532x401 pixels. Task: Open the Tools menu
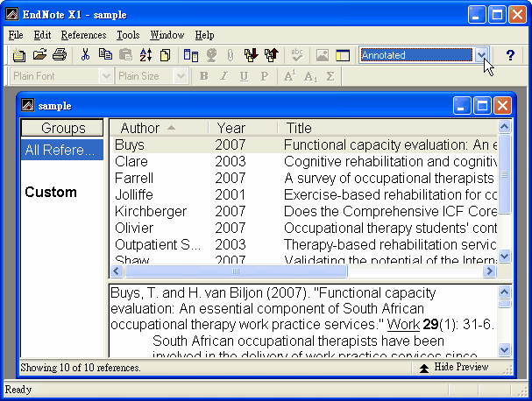pos(128,35)
